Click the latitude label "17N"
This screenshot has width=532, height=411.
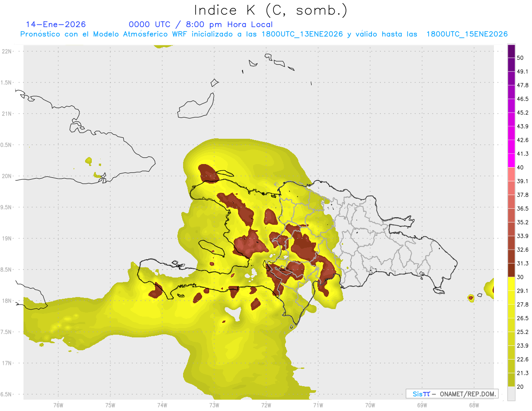tap(7, 363)
